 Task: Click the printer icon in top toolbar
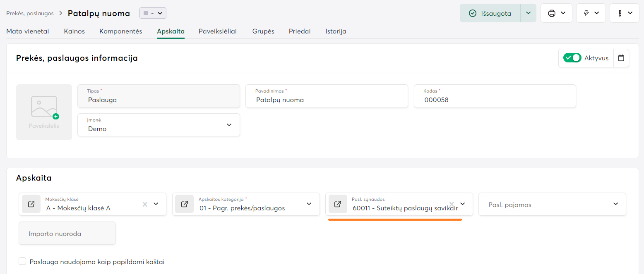tap(552, 13)
